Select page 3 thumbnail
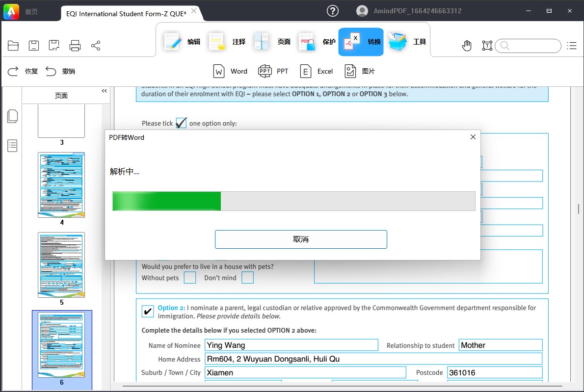 [61, 121]
